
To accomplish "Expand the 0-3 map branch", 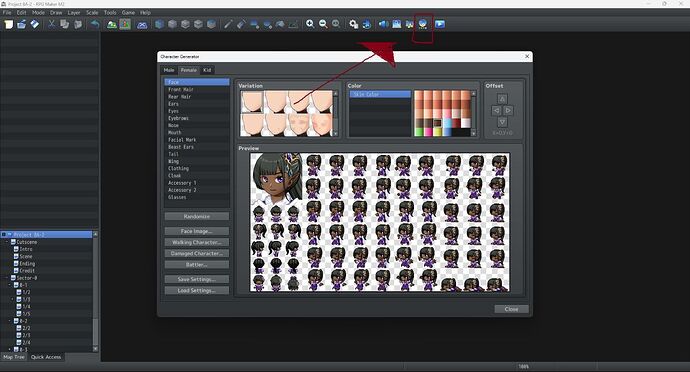I will (x=10, y=350).
